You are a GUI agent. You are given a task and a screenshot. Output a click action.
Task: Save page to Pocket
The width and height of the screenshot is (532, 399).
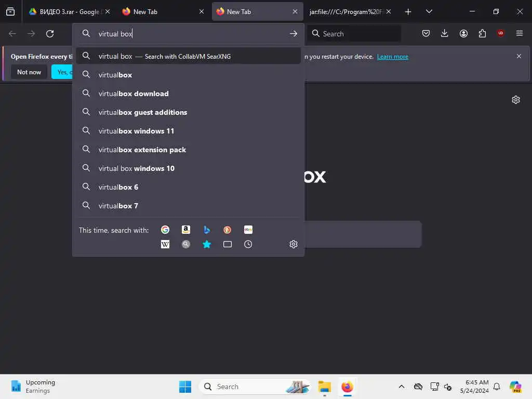pyautogui.click(x=426, y=33)
